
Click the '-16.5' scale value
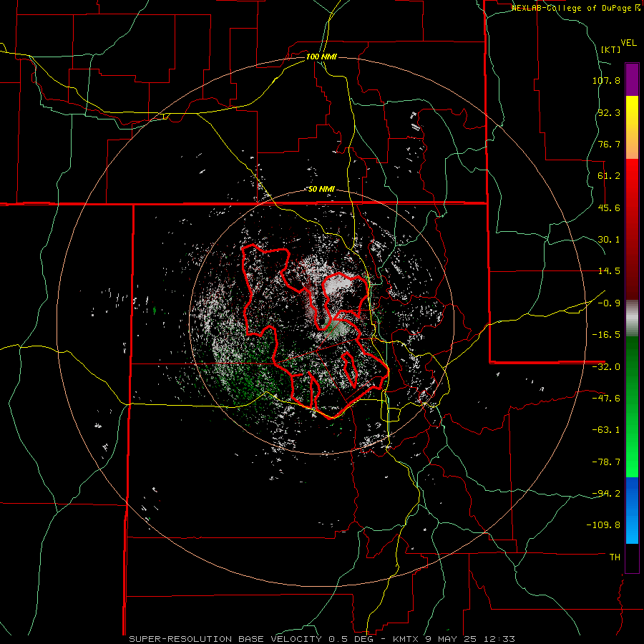pyautogui.click(x=606, y=335)
